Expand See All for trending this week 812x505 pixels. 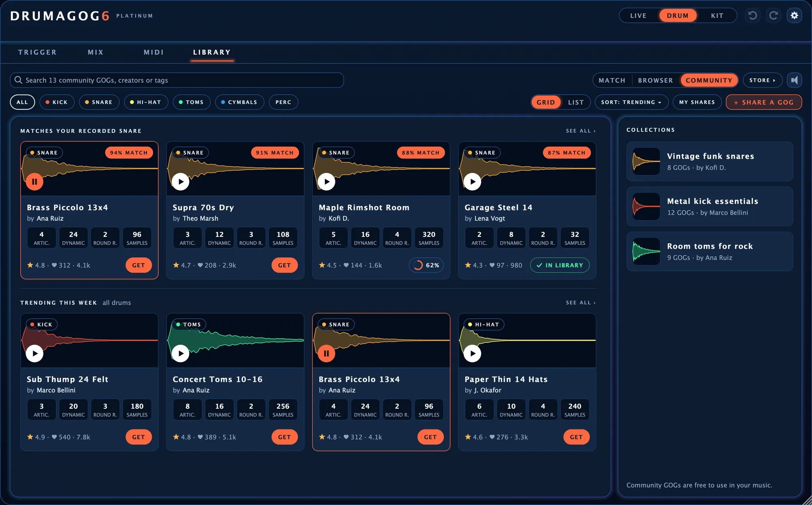point(581,303)
